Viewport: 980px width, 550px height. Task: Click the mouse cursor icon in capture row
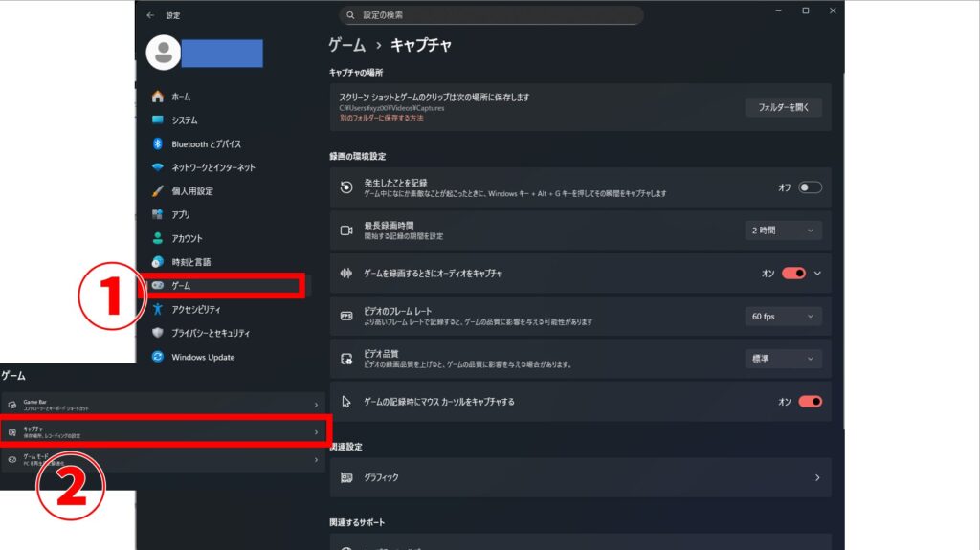point(346,401)
